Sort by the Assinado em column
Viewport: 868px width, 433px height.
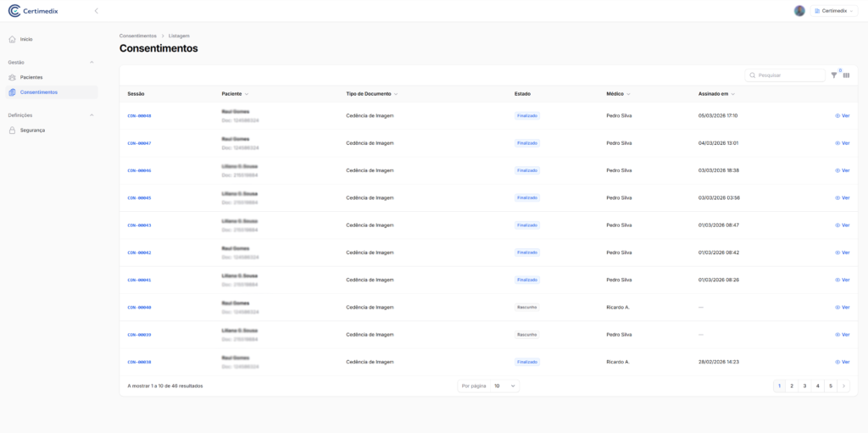(716, 93)
